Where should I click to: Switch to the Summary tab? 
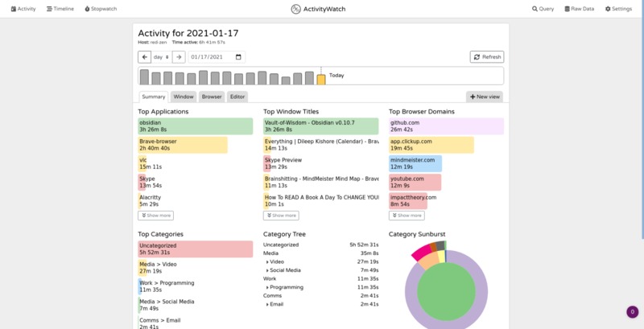click(x=153, y=97)
